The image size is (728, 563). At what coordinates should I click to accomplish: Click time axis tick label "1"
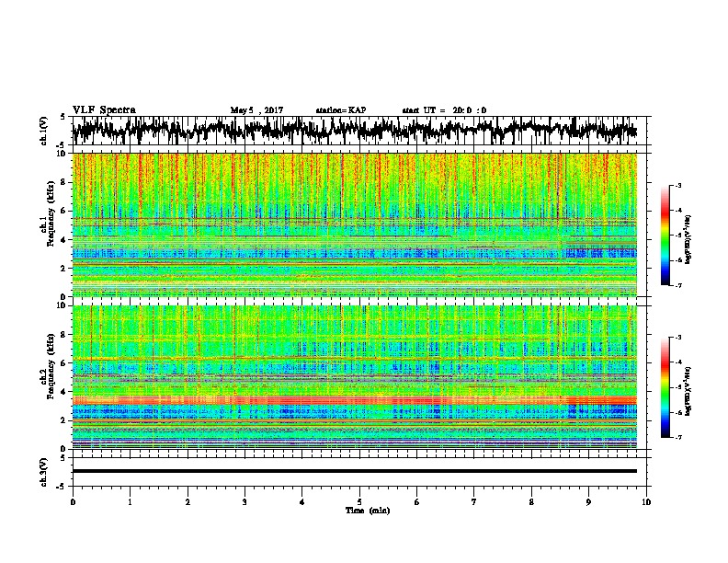[x=130, y=502]
